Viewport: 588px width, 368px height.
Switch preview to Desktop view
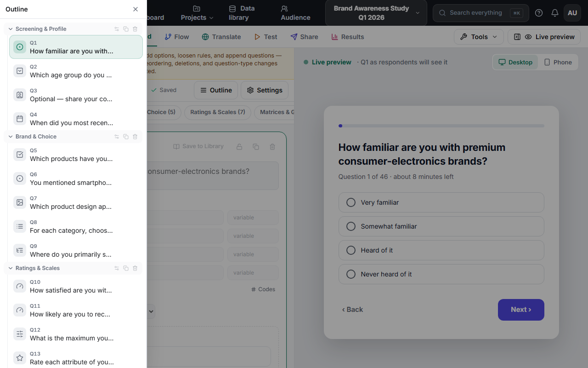(x=515, y=62)
